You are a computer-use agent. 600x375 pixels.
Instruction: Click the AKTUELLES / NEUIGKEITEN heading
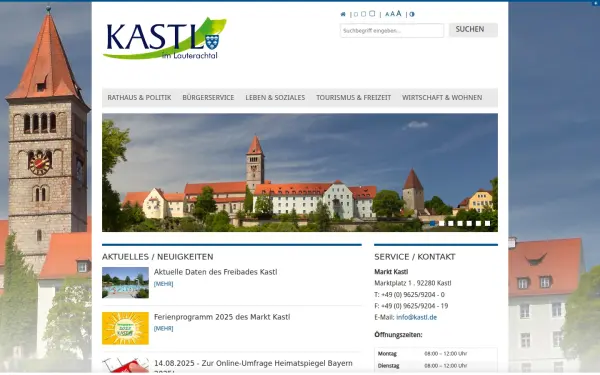(158, 257)
